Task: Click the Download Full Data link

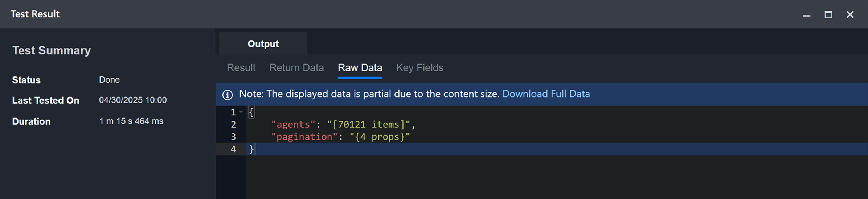Action: click(546, 94)
